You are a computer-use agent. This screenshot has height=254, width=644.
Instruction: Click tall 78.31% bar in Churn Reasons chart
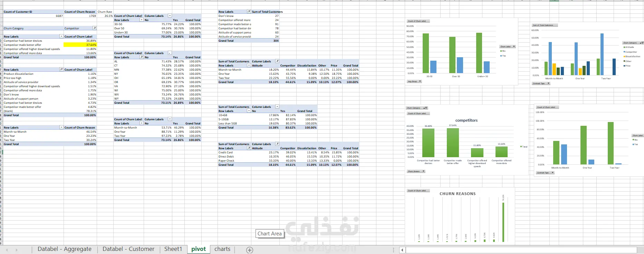click(x=503, y=222)
